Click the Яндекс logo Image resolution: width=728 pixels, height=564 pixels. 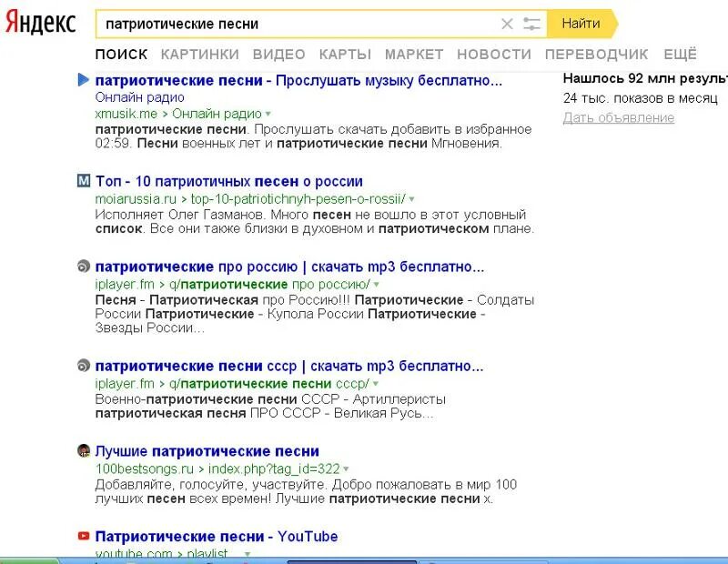[x=40, y=23]
